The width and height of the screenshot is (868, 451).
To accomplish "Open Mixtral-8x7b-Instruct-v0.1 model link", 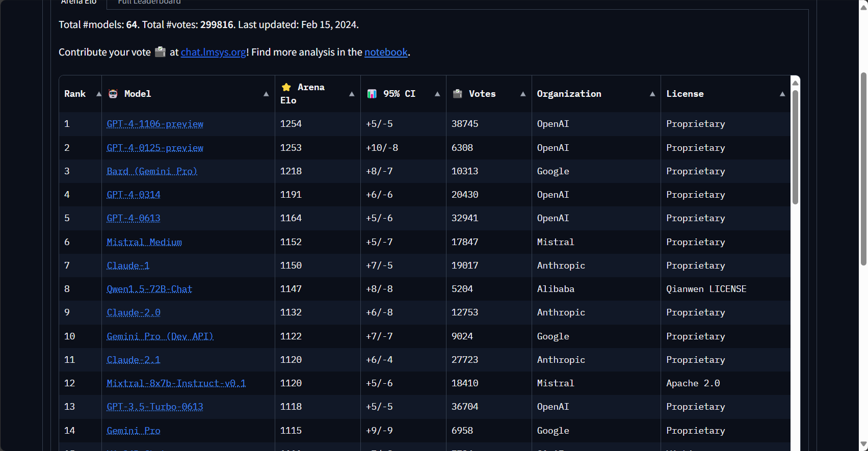I will tap(176, 383).
